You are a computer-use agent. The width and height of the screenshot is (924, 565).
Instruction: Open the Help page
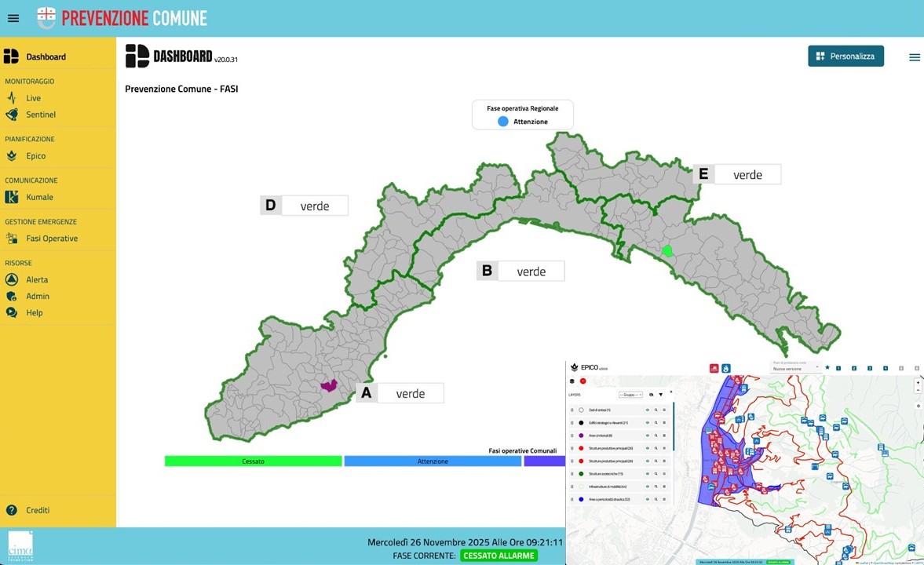coord(35,313)
